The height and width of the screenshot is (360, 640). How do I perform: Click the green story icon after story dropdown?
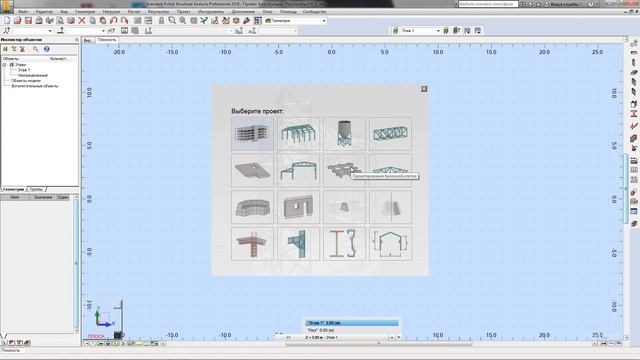coord(446,31)
